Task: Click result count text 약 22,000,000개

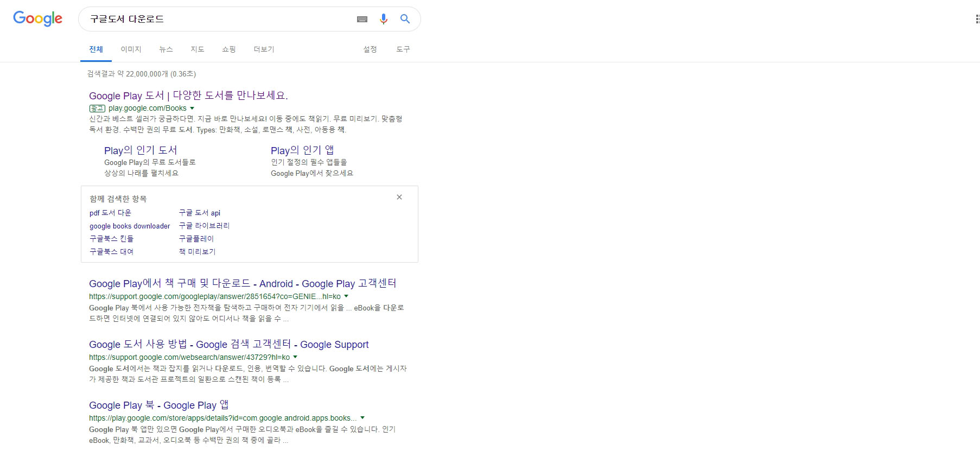Action: pyautogui.click(x=143, y=74)
